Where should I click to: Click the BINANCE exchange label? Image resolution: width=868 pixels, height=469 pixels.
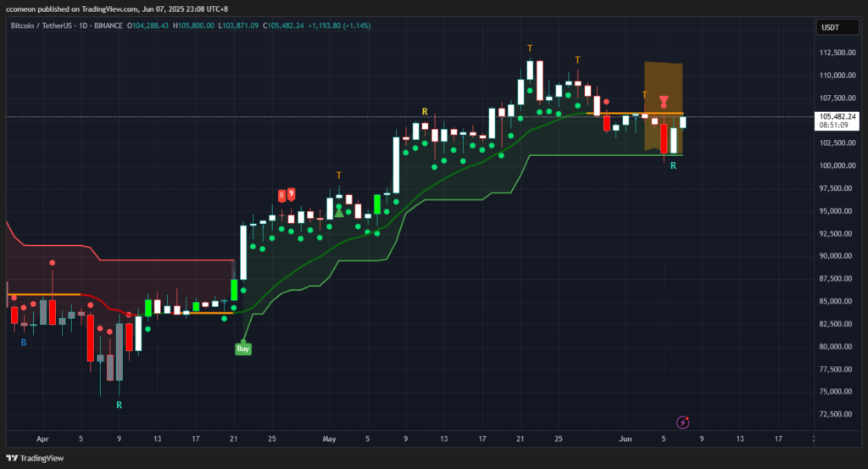pyautogui.click(x=108, y=25)
